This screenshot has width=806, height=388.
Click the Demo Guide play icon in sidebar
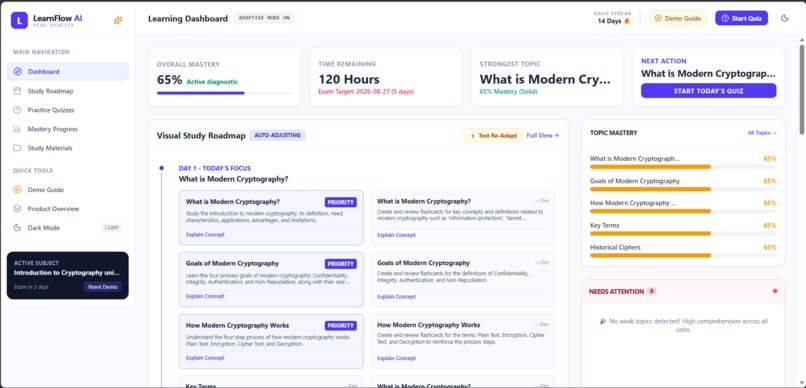point(17,190)
